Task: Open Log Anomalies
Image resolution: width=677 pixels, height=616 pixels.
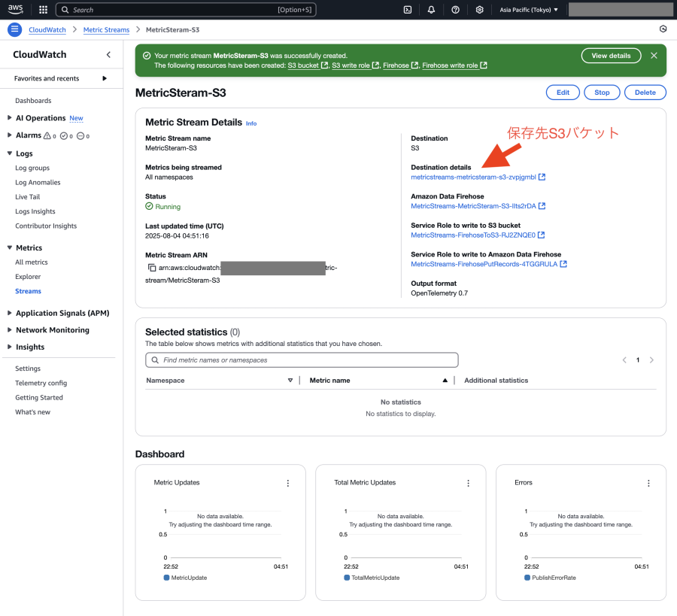Action: coord(38,183)
